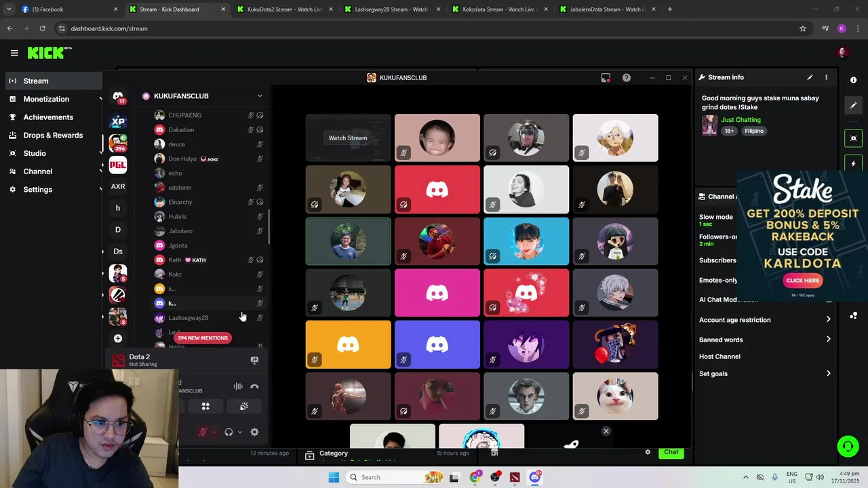Open Discord direct messages home icon

[118, 97]
